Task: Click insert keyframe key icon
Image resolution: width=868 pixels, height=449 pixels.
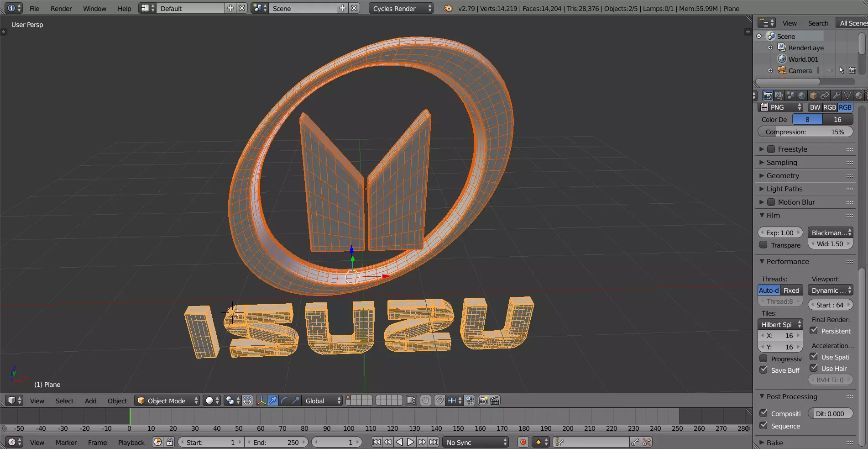Action: [635, 442]
